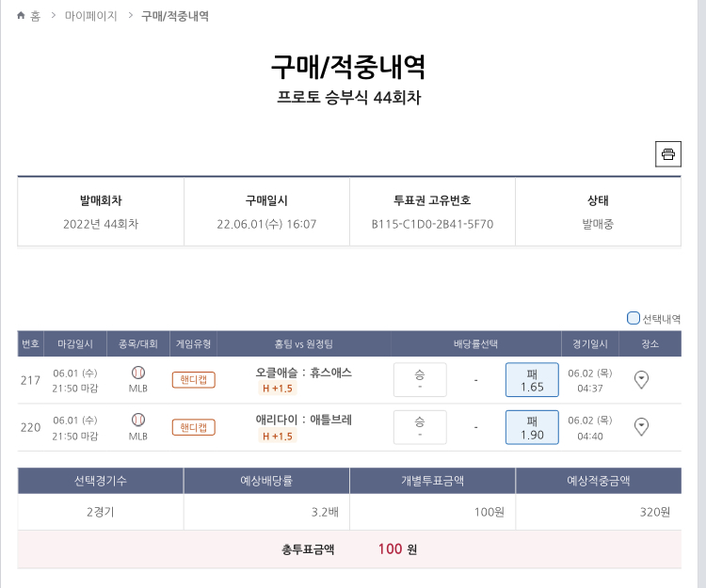Click 3.2배 expected odds value
The height and width of the screenshot is (588, 706).
[x=325, y=512]
